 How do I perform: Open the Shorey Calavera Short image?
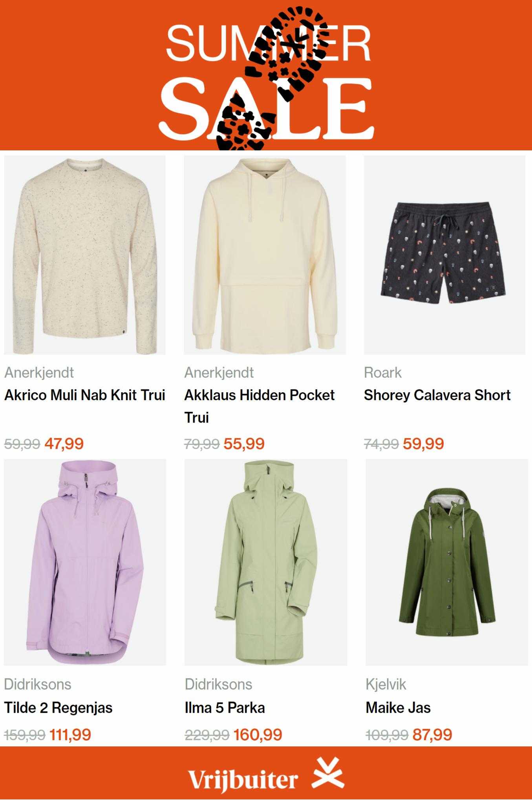[444, 255]
